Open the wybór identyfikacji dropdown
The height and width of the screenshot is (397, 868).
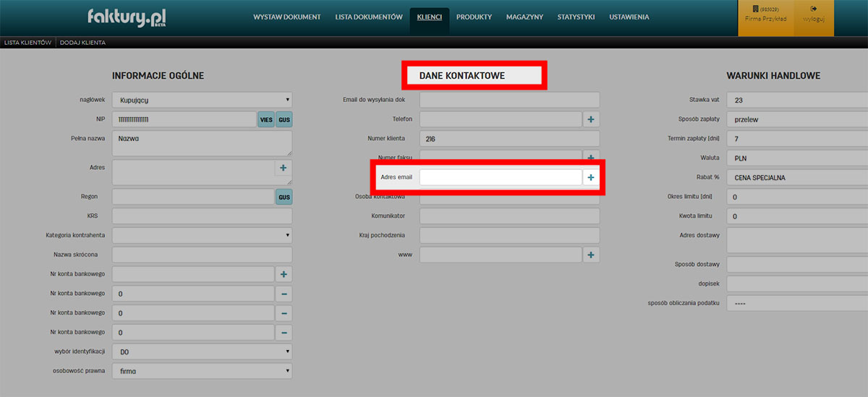203,351
